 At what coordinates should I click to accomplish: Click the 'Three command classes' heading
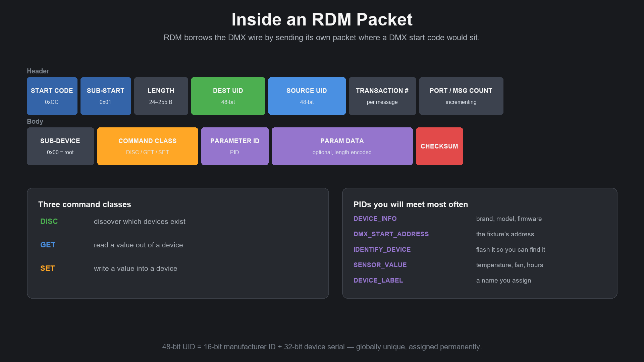coord(85,204)
